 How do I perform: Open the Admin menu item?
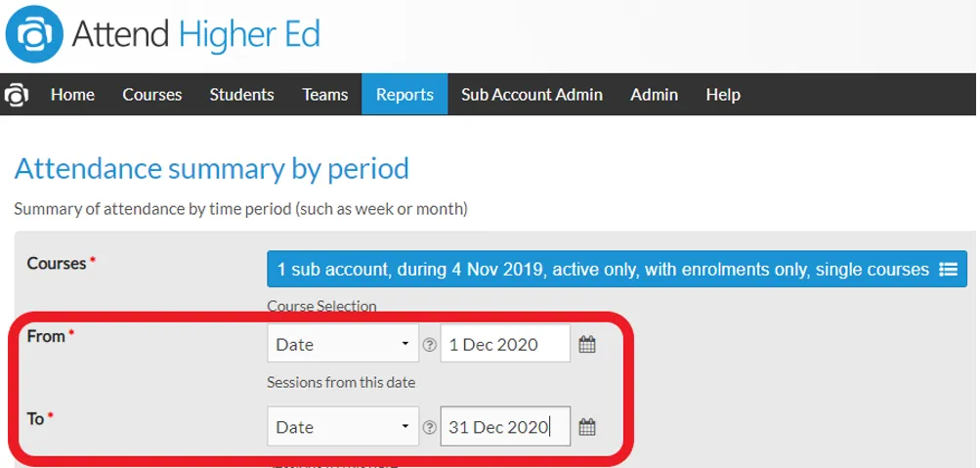pyautogui.click(x=654, y=95)
